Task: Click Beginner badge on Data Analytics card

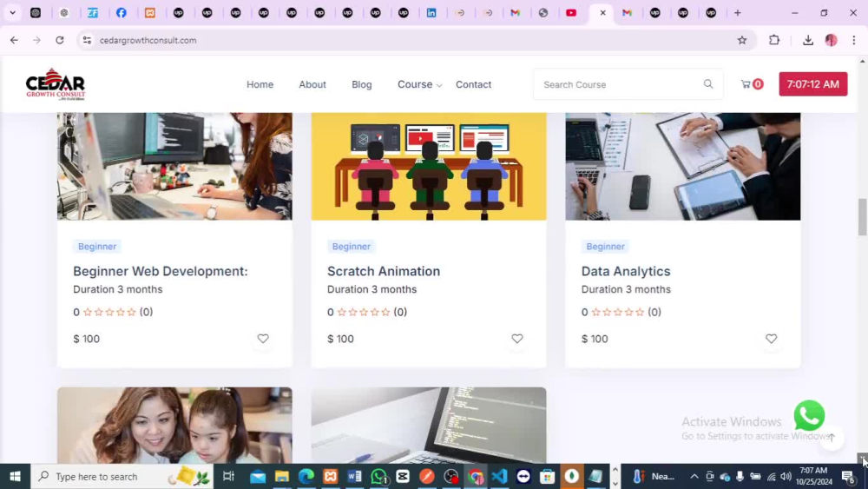Action: pyautogui.click(x=605, y=247)
